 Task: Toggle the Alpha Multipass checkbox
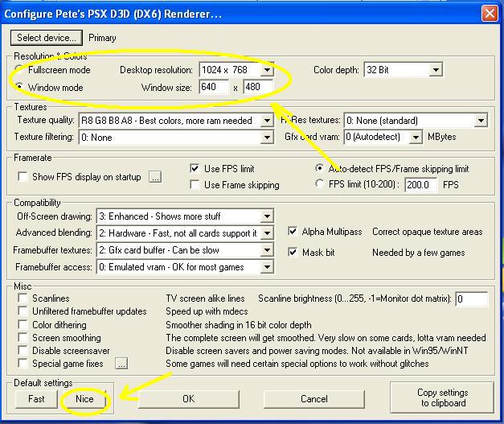click(293, 232)
